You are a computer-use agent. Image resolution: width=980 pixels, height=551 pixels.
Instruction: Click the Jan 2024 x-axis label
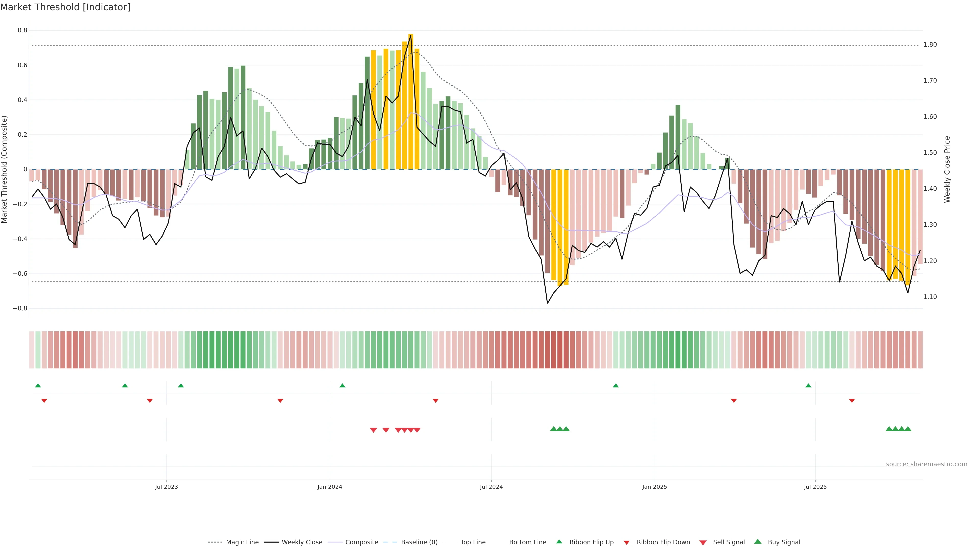(330, 487)
